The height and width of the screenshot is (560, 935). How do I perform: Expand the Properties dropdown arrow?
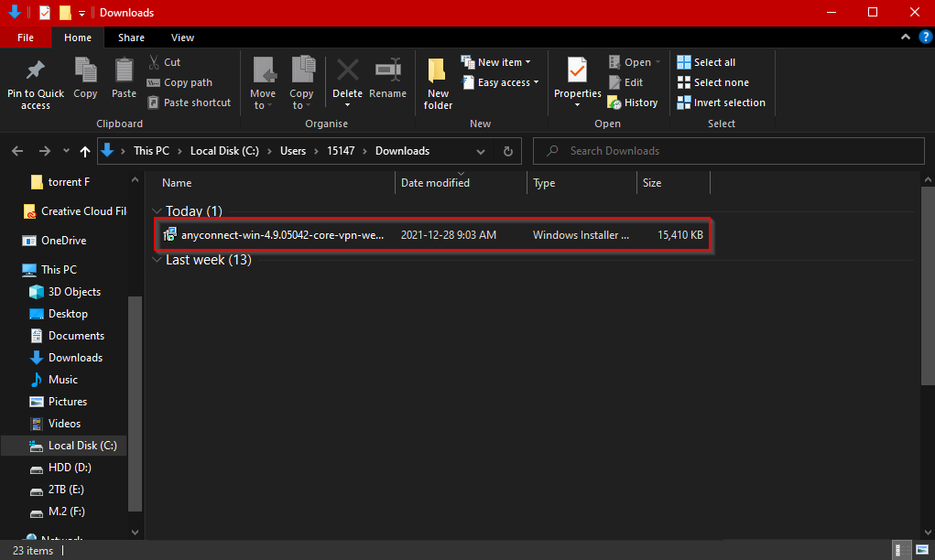(x=577, y=105)
